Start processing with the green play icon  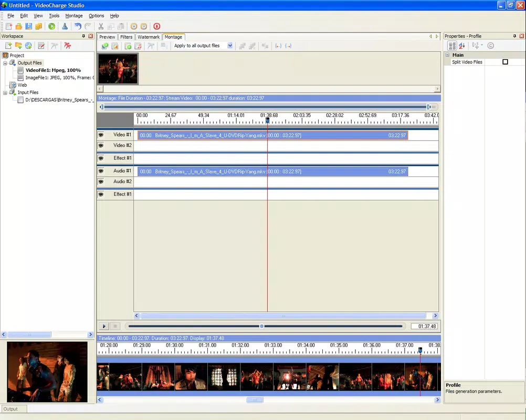(51, 26)
